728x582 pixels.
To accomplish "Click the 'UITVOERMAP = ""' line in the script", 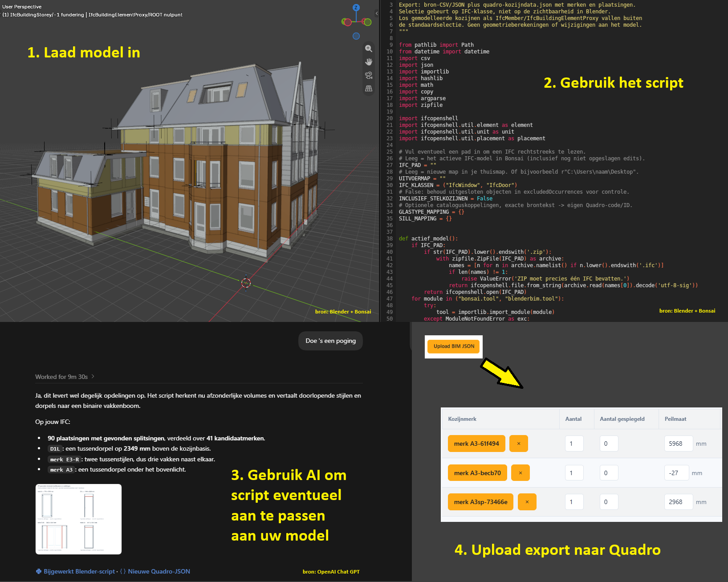I will 422,179.
